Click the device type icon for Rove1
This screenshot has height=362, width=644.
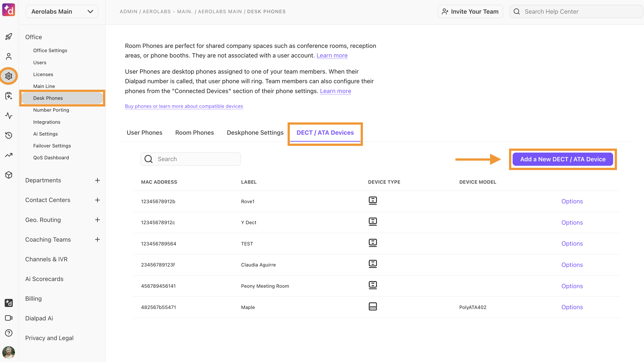pos(373,200)
